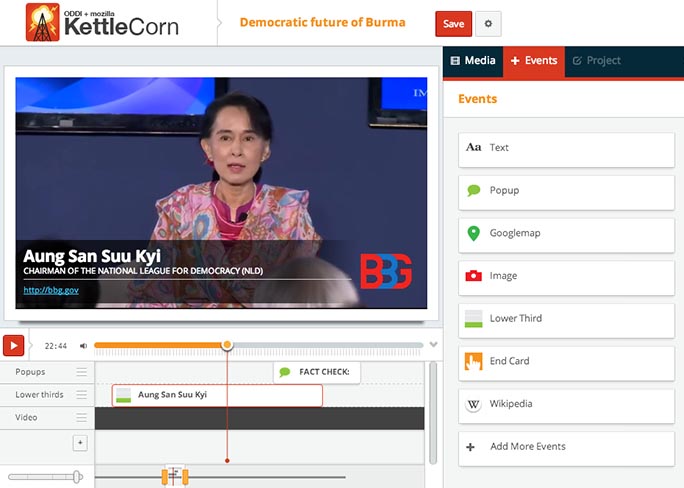Click the Googlemap pin icon

473,233
